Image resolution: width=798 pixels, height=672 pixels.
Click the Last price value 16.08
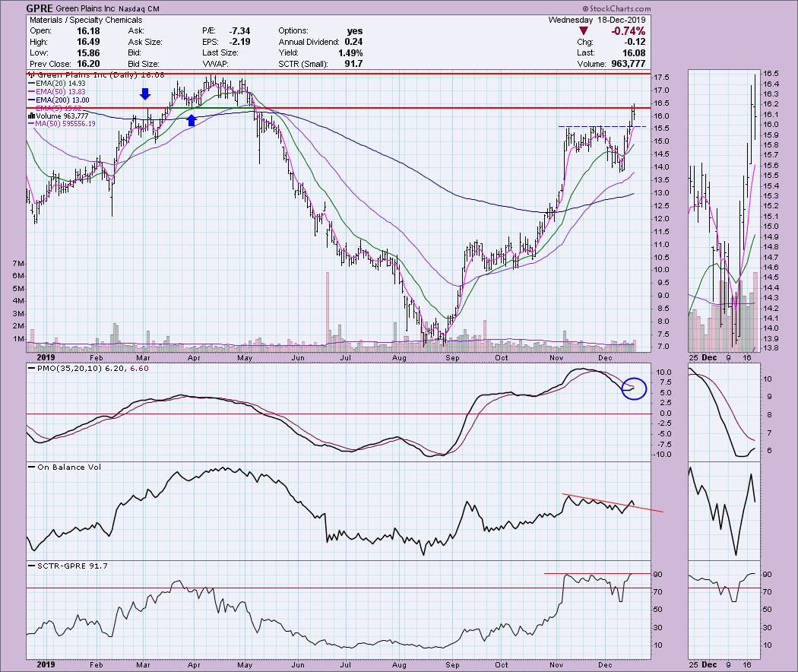[633, 53]
